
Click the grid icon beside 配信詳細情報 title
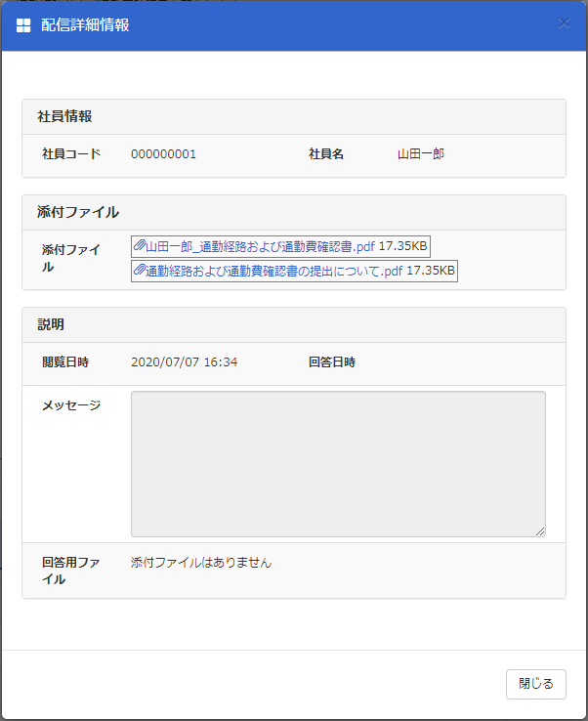coord(23,25)
